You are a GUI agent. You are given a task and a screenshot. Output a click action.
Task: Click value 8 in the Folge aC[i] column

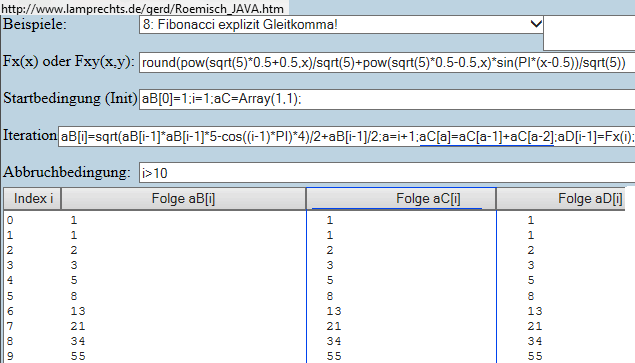click(x=330, y=296)
